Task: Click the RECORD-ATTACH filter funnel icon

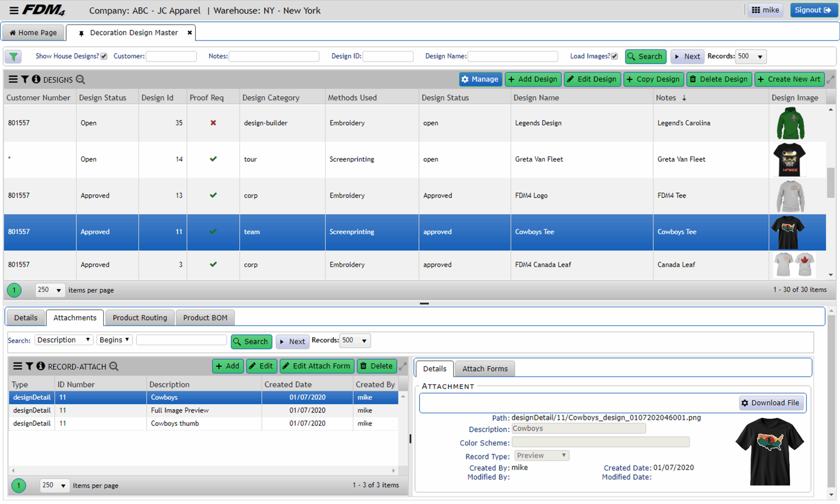Action: (29, 366)
